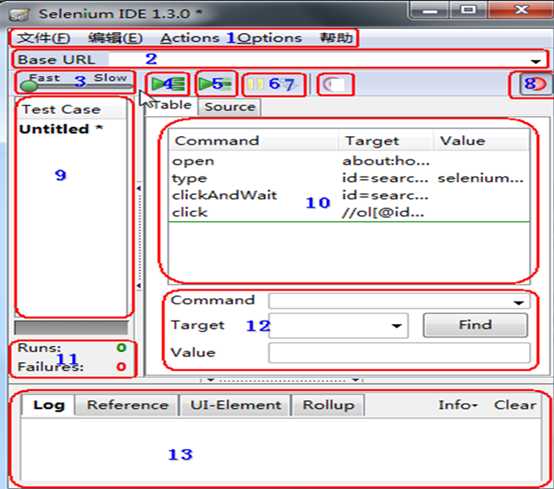Open the 编辑(E) menu

pos(115,38)
